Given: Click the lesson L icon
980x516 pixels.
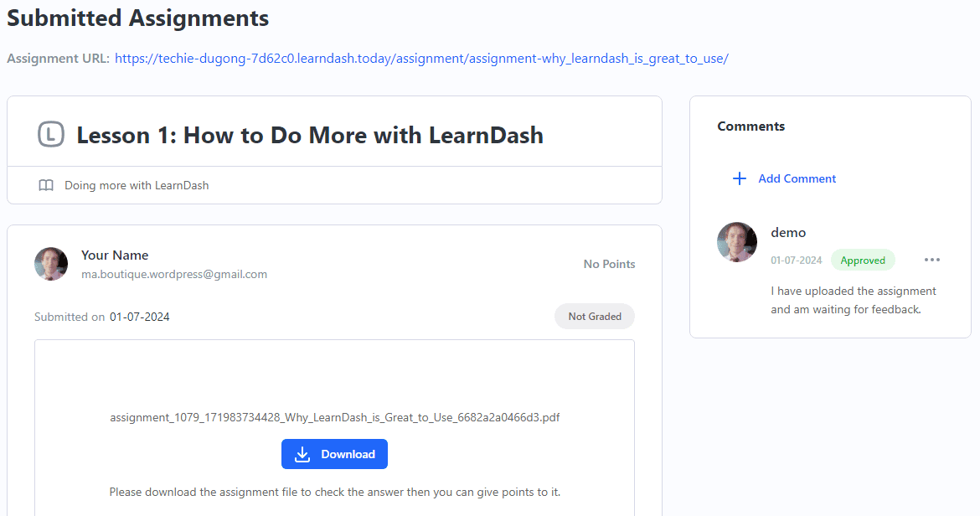Looking at the screenshot, I should pos(51,134).
